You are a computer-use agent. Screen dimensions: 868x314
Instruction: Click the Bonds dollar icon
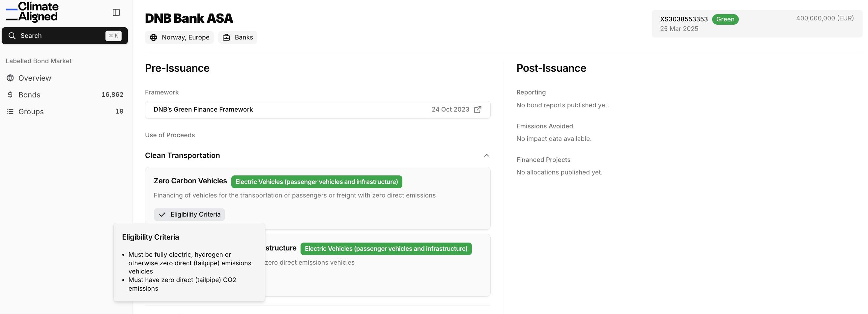pyautogui.click(x=11, y=95)
